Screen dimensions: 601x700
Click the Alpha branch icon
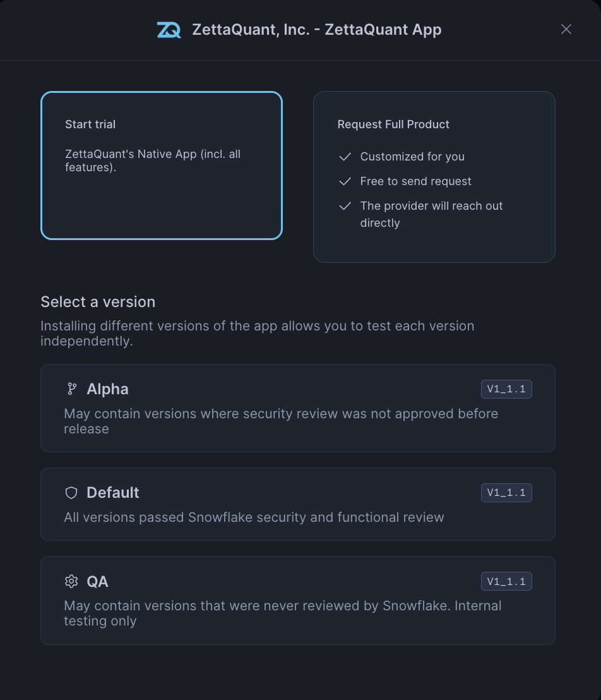click(72, 389)
